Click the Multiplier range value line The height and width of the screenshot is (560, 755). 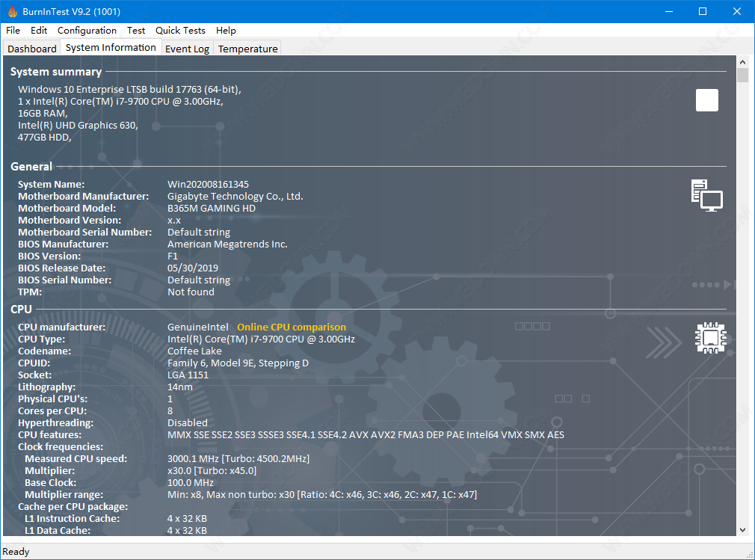[x=322, y=494]
